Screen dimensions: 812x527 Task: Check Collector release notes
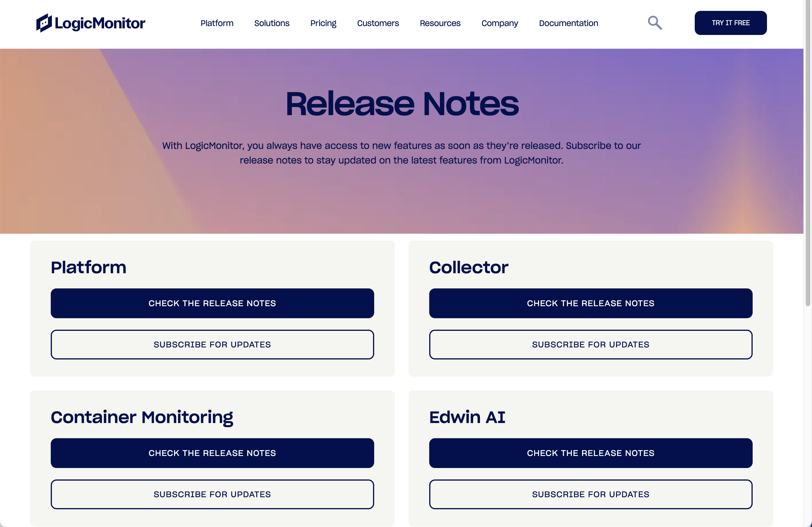pos(591,303)
